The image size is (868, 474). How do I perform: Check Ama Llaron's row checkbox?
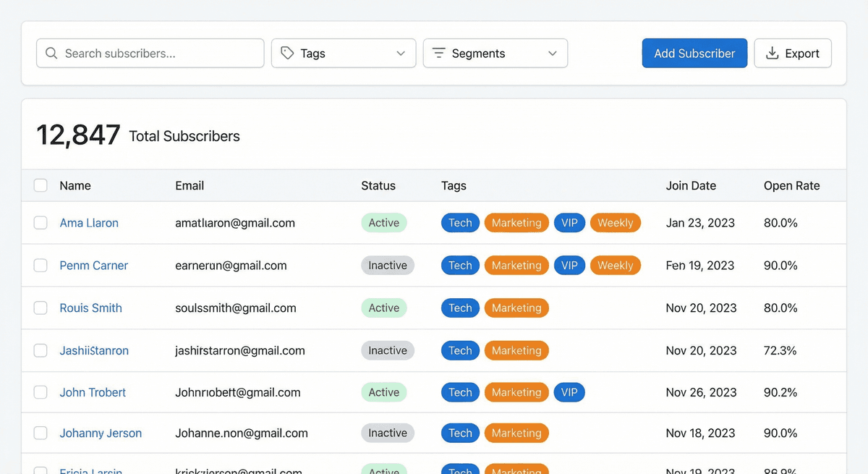pos(41,222)
